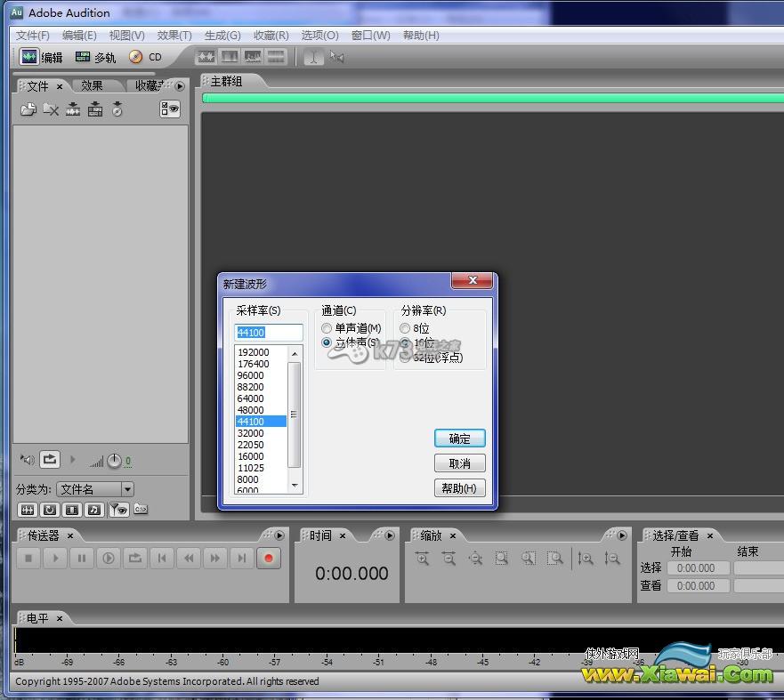Click the preview volume knob in Files panel
Screen dimensions: 784x700
coord(114,461)
